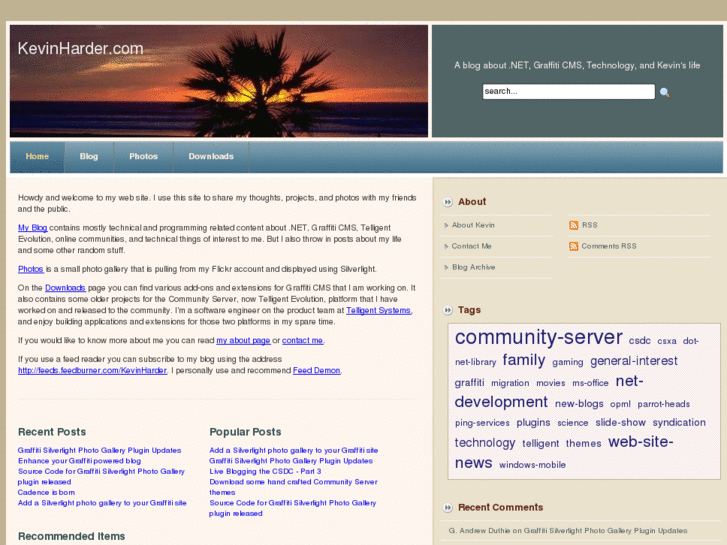The height and width of the screenshot is (545, 727).
Task: Click the RSS text link
Action: 589,225
